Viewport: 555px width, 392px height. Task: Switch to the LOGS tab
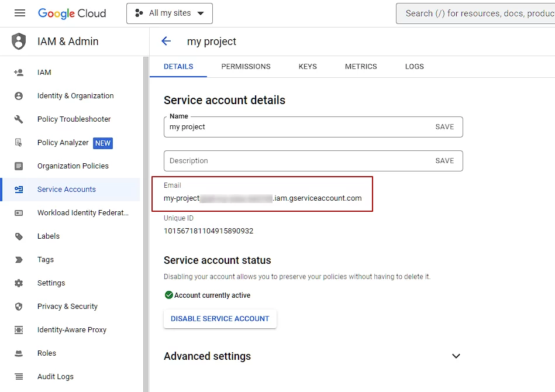tap(414, 67)
